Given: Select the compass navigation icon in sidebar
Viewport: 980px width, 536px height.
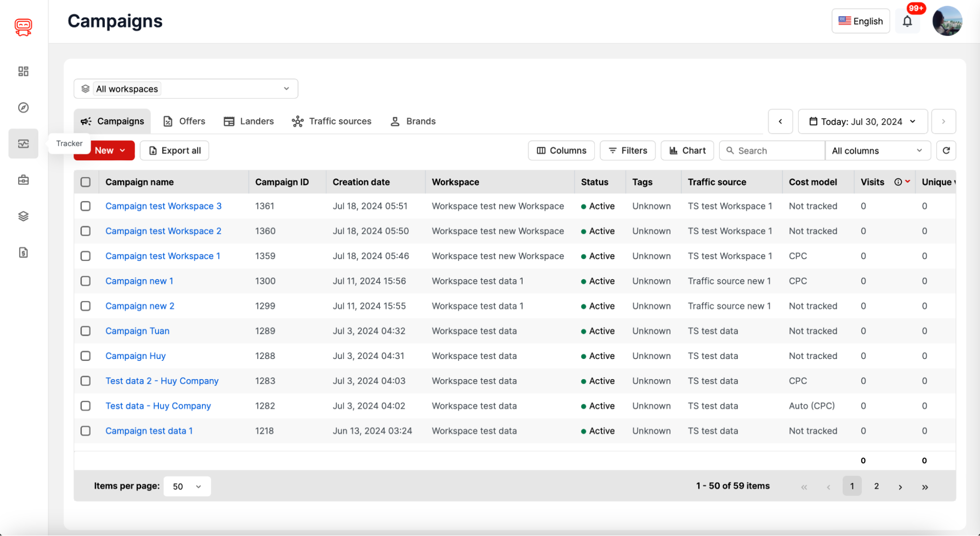Looking at the screenshot, I should (x=23, y=107).
